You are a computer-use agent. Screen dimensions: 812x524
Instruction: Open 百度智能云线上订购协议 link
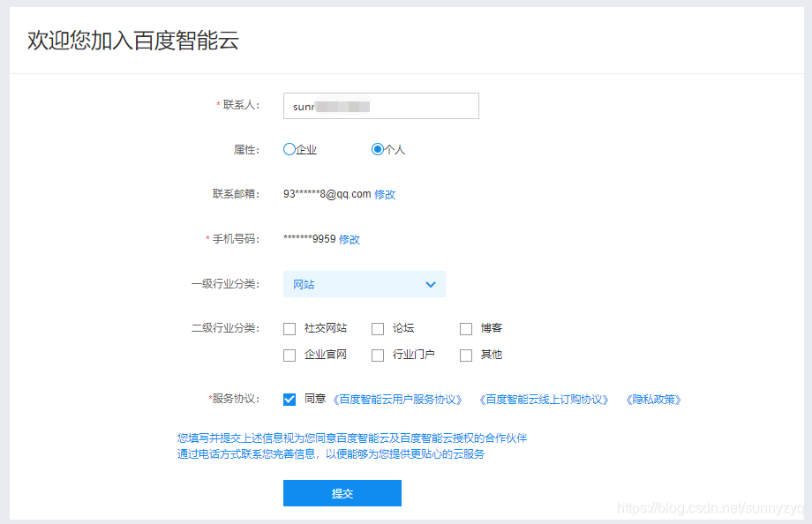coord(544,400)
